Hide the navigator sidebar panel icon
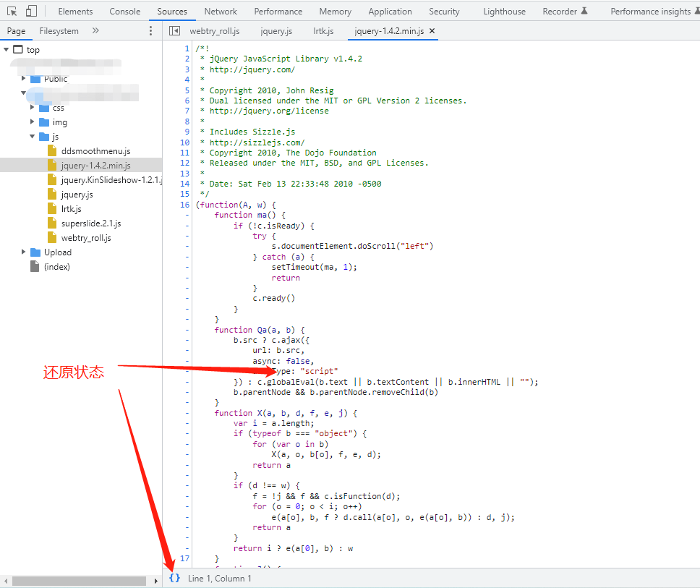The height and width of the screenshot is (588, 700). (x=174, y=31)
